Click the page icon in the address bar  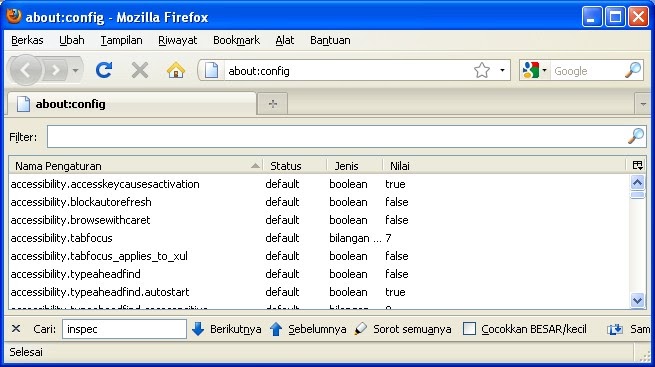(x=211, y=70)
